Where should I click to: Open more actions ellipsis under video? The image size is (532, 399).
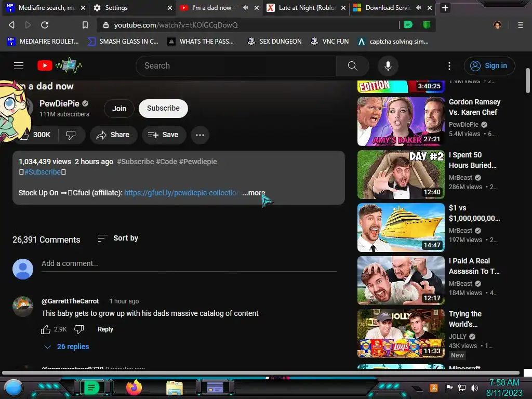click(200, 135)
